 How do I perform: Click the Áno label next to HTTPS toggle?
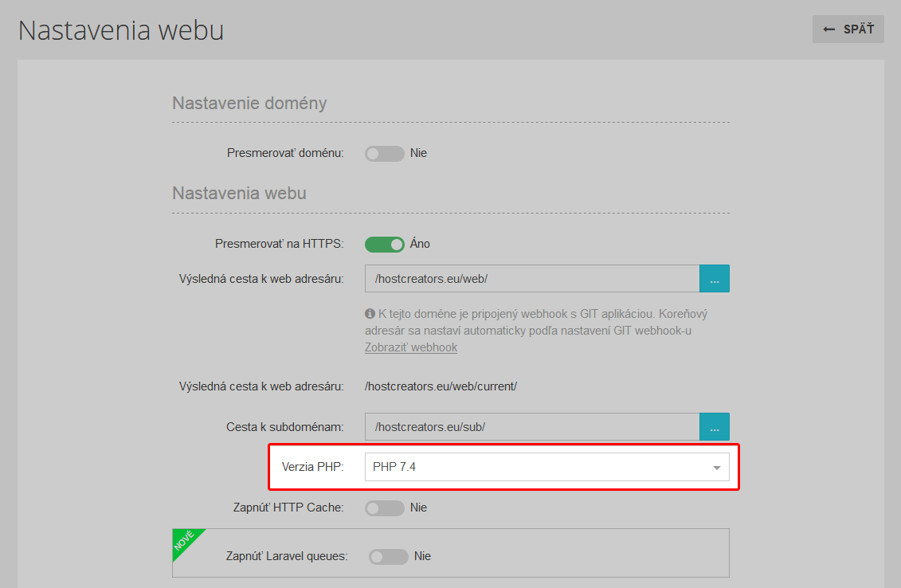click(x=420, y=244)
